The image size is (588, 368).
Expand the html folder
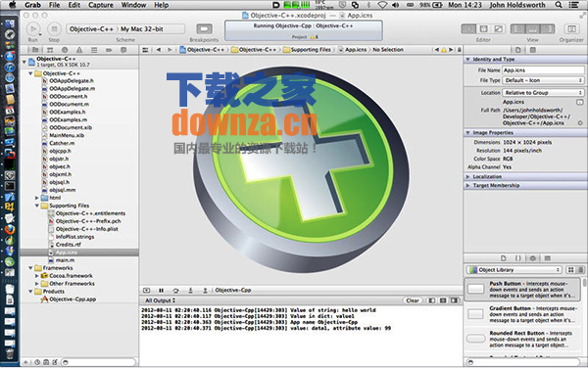[37, 198]
